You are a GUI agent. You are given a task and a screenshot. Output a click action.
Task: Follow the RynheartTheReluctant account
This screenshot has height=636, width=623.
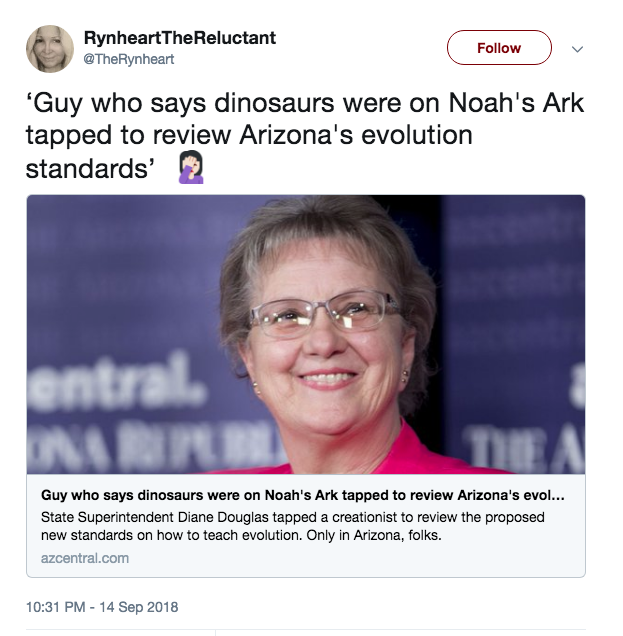499,48
